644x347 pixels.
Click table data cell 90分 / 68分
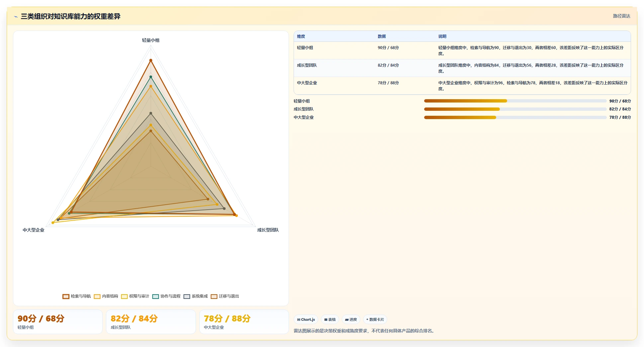pyautogui.click(x=388, y=48)
